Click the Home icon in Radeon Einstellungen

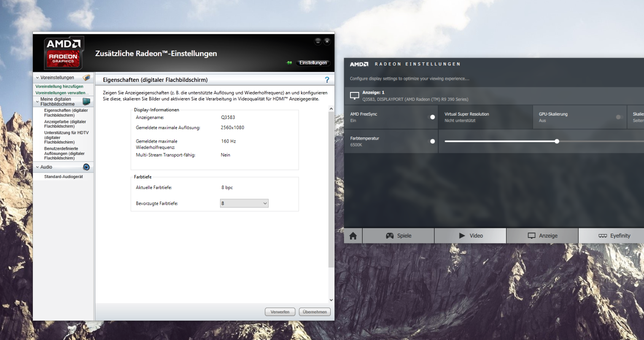pos(353,235)
